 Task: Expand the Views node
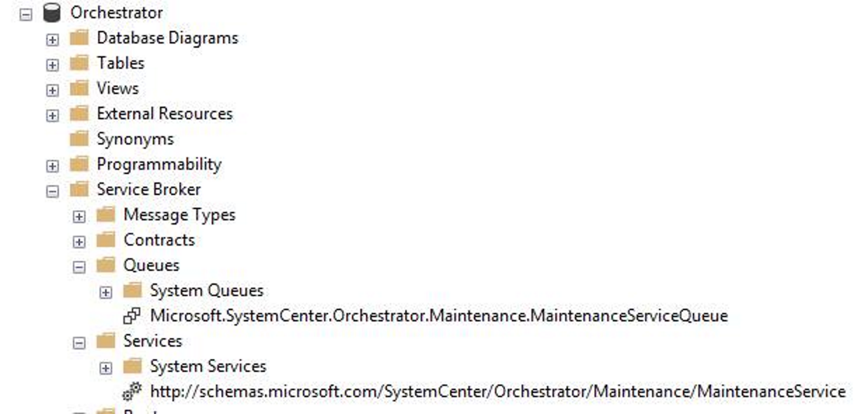tap(53, 91)
